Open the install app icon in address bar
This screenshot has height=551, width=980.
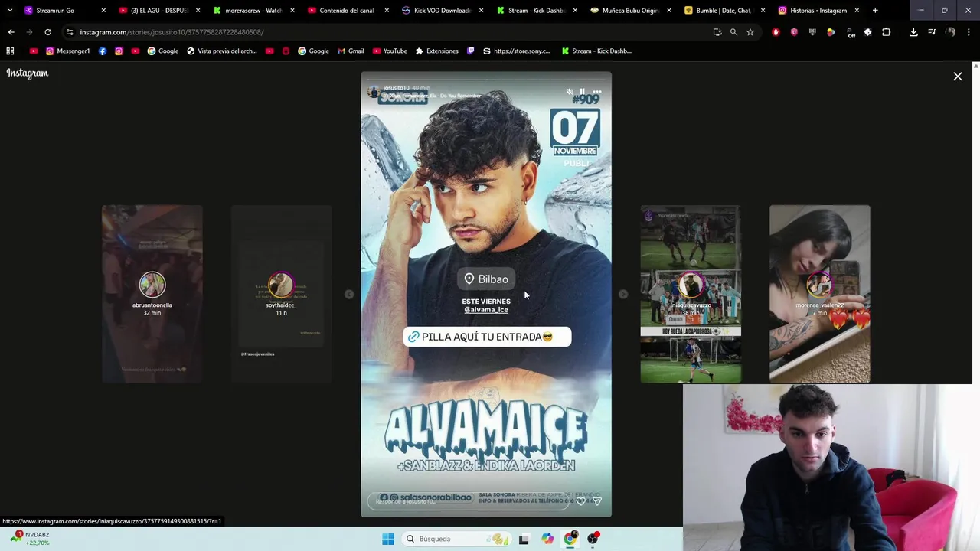point(717,32)
